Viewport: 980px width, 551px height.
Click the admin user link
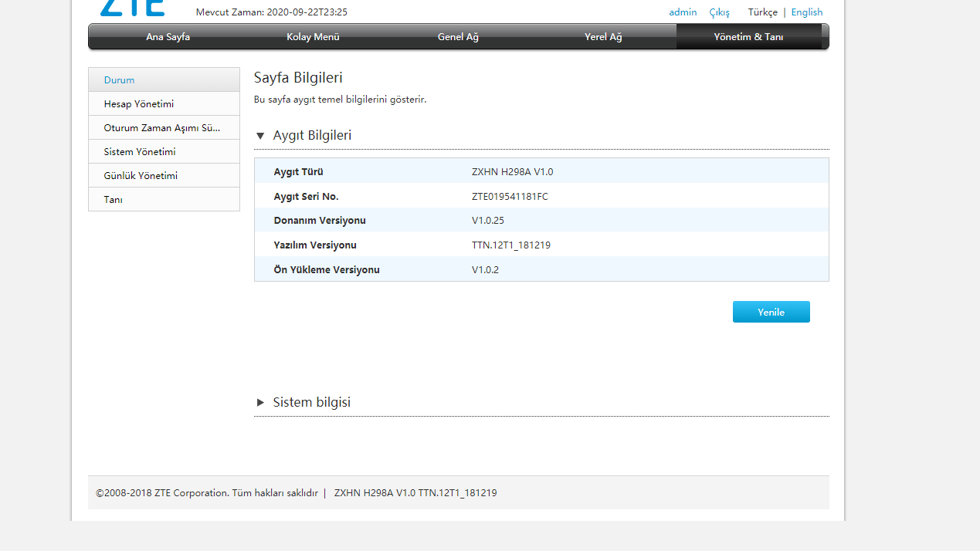(683, 12)
